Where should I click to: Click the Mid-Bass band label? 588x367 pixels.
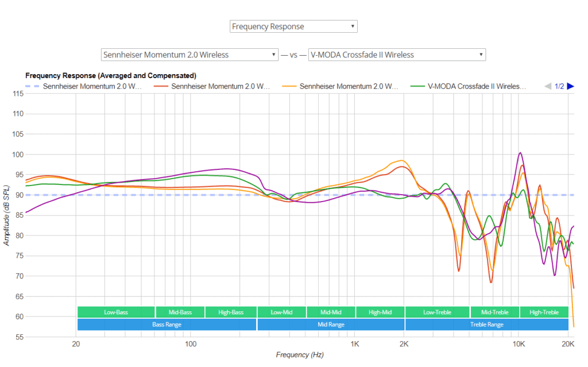click(x=180, y=312)
